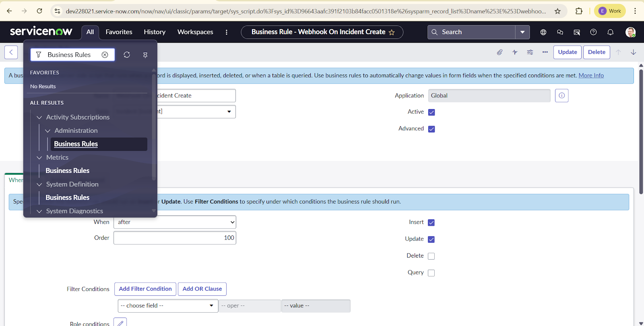Collapse the Activity Subscriptions group

click(39, 118)
